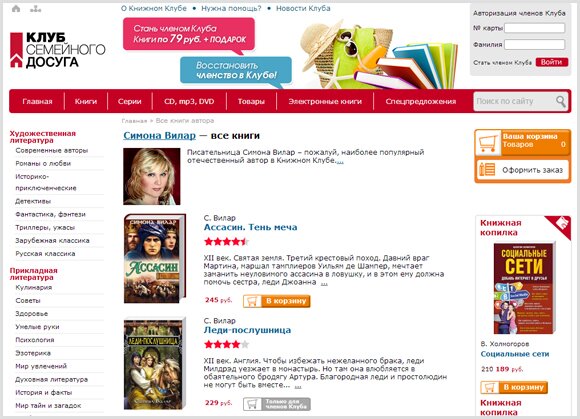580x419 pixels.
Task: Click the home icon at top left
Action: coord(16,9)
